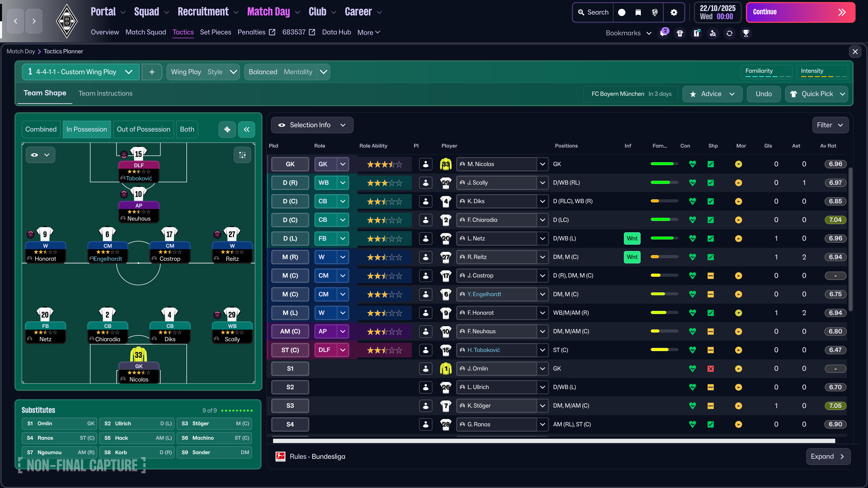Click the plus icon to add a tactic
The width and height of the screenshot is (868, 488).
tap(152, 72)
